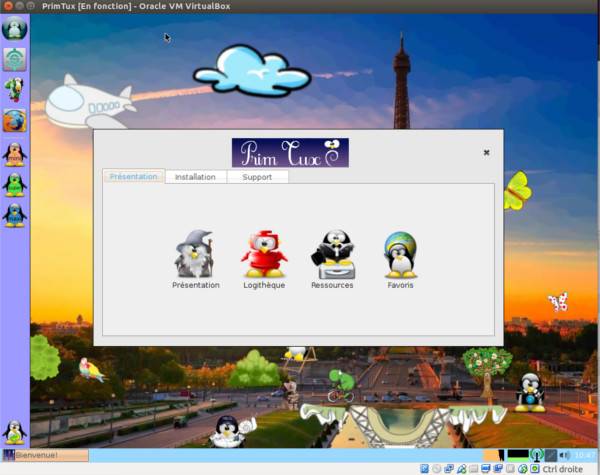The height and width of the screenshot is (475, 600).
Task: Click the green toucan icon in sidebar
Action: point(15,90)
